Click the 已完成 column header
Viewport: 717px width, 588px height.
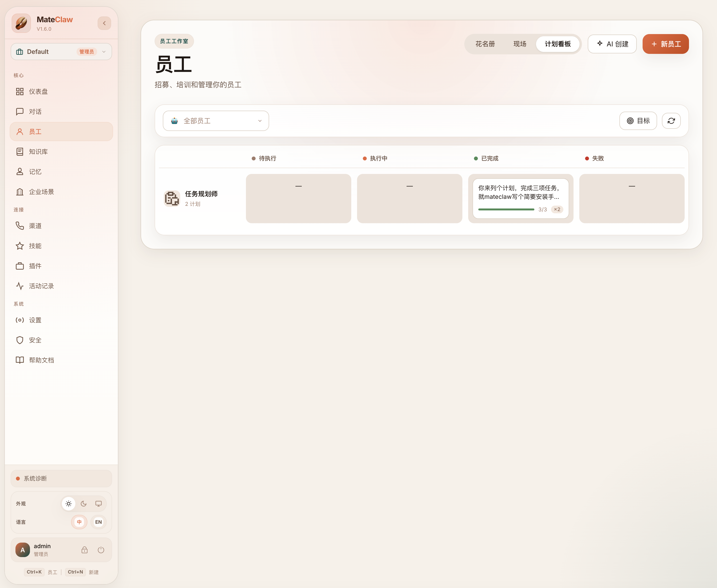click(x=486, y=158)
